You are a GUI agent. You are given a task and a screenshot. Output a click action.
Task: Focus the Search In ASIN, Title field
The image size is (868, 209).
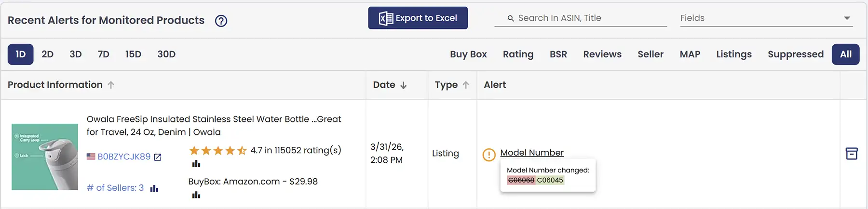tap(581, 18)
